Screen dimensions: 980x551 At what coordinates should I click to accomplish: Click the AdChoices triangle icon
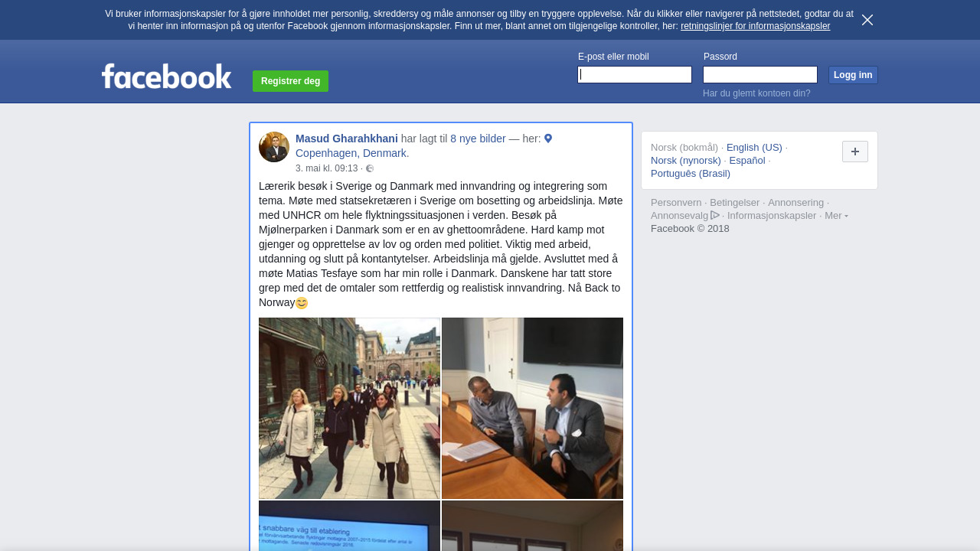tap(715, 215)
